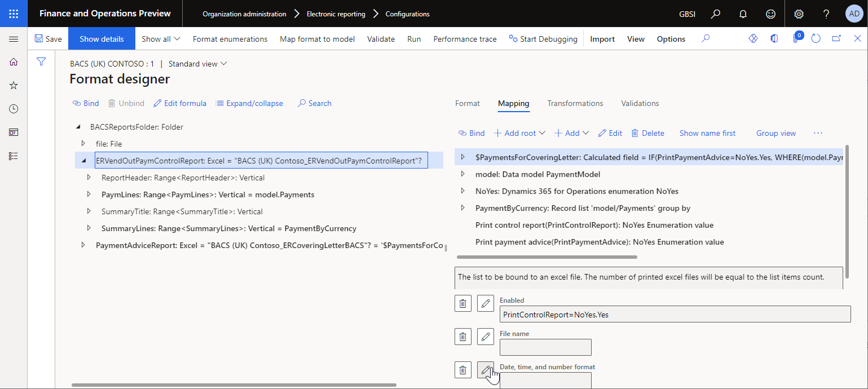Delete the Enabled formula

[x=463, y=303]
